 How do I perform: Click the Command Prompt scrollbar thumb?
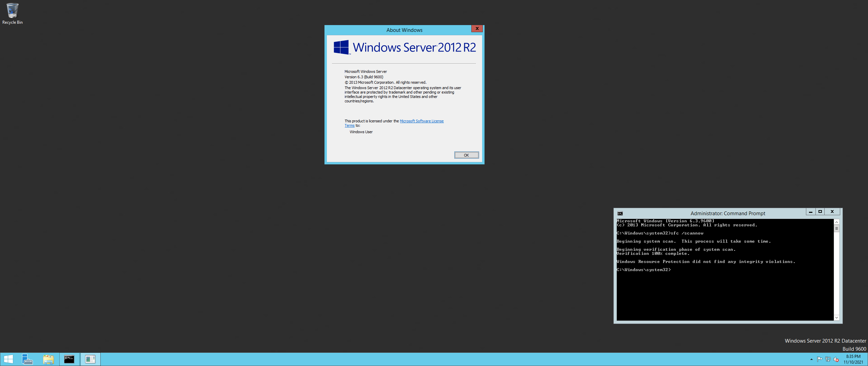(x=836, y=229)
